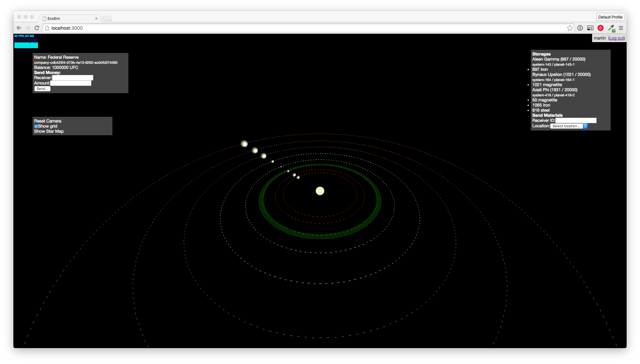The height and width of the screenshot is (364, 640).
Task: Click the Receiver input field
Action: tap(72, 78)
